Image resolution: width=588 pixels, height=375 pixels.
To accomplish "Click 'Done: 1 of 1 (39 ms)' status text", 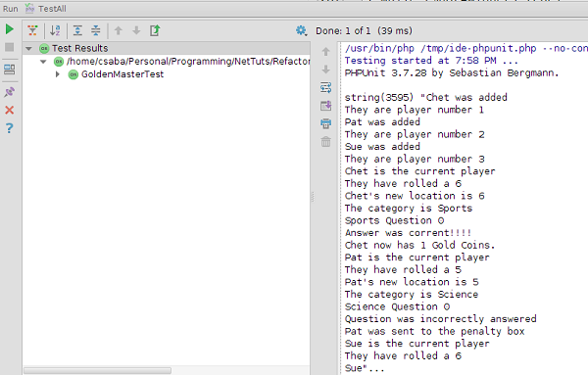I will coord(364,30).
